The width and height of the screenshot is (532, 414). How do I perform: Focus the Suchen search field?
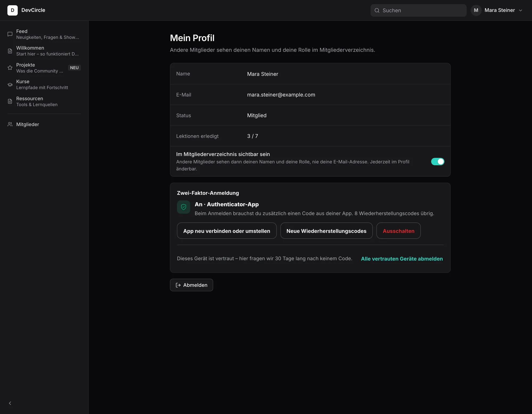point(418,10)
